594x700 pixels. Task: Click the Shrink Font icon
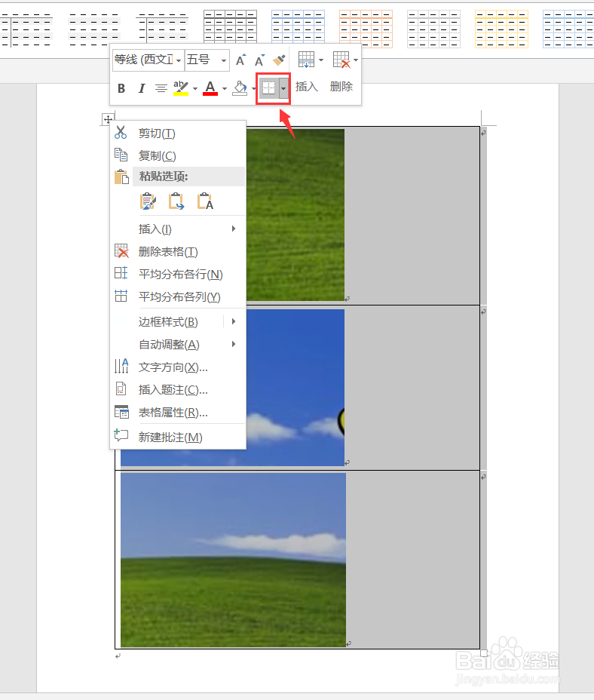pyautogui.click(x=259, y=60)
